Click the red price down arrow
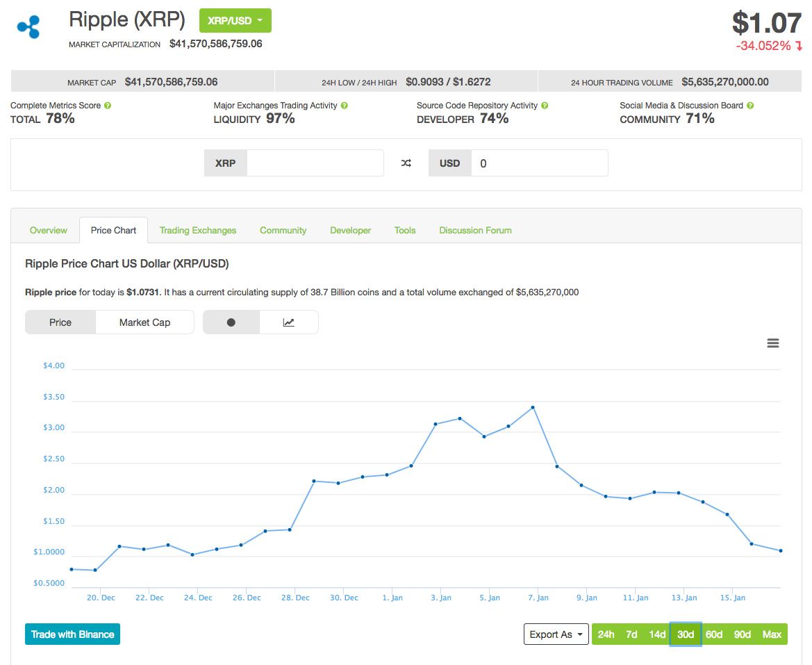The height and width of the screenshot is (665, 812). [799, 46]
